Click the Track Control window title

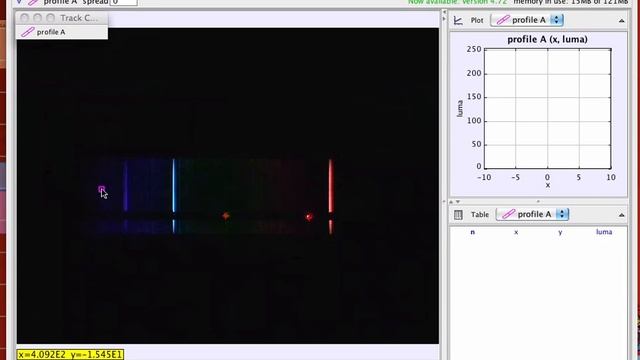79,18
